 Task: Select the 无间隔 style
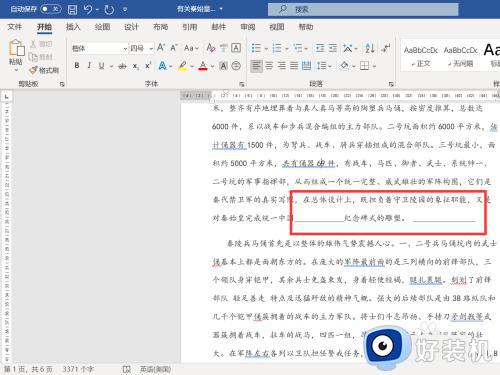[460, 56]
